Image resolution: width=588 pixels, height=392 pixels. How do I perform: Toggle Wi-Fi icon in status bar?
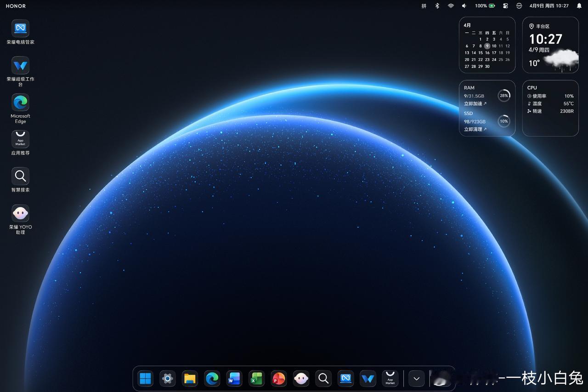451,6
